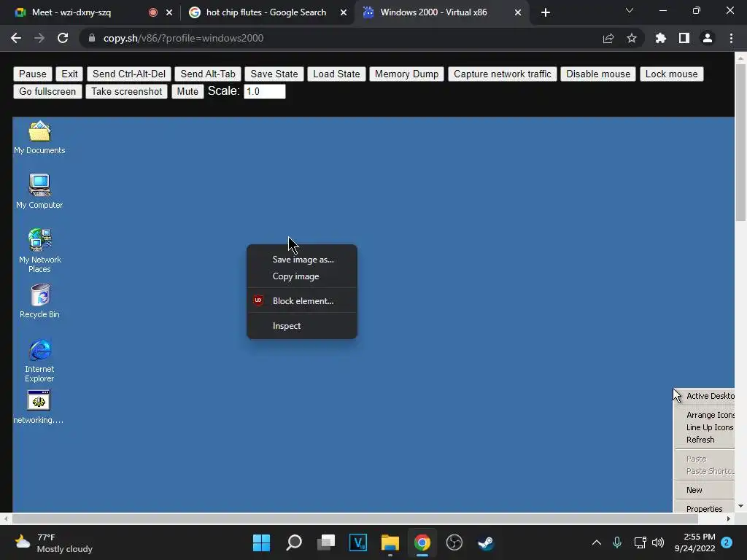The width and height of the screenshot is (747, 560).
Task: Click the Pause emulator button
Action: 32,74
